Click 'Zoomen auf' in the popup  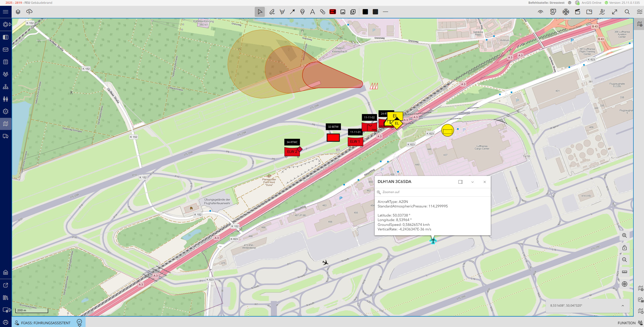click(391, 192)
